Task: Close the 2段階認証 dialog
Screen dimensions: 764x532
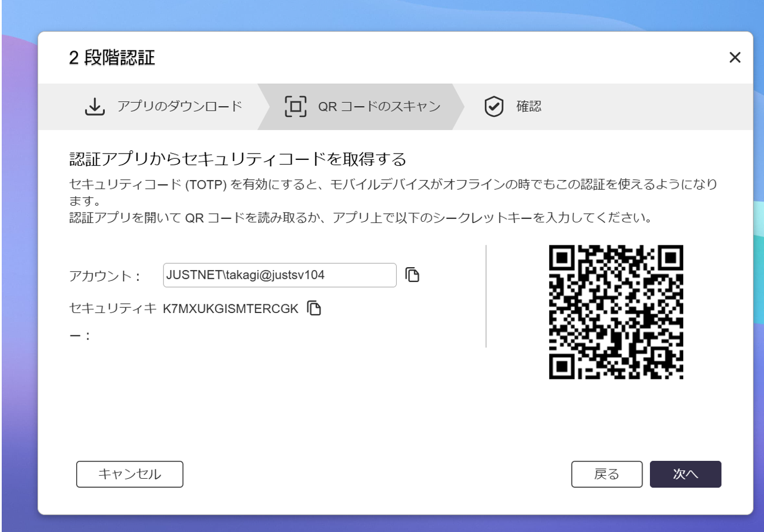Action: (x=734, y=57)
